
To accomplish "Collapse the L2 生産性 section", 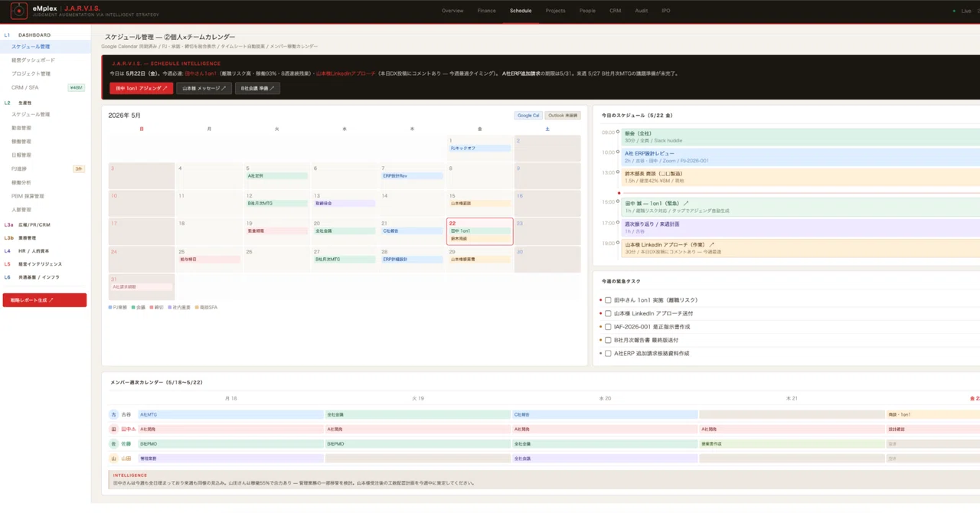I will [x=18, y=103].
